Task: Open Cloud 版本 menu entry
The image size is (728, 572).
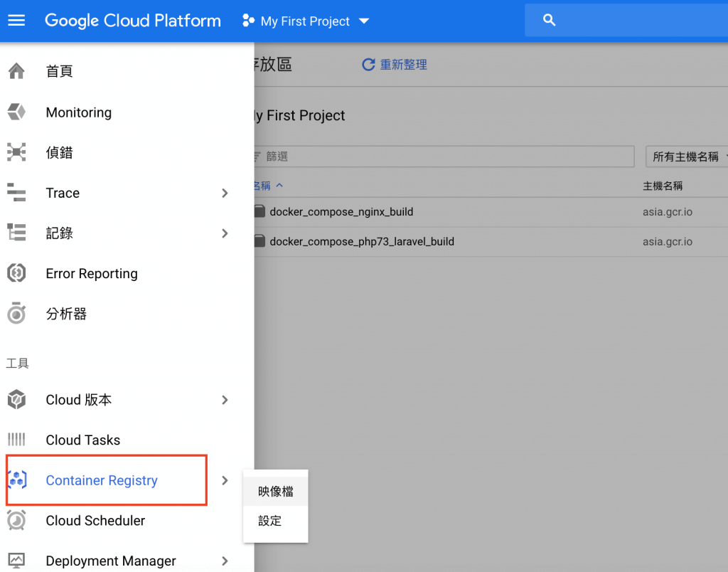Action: [x=78, y=400]
